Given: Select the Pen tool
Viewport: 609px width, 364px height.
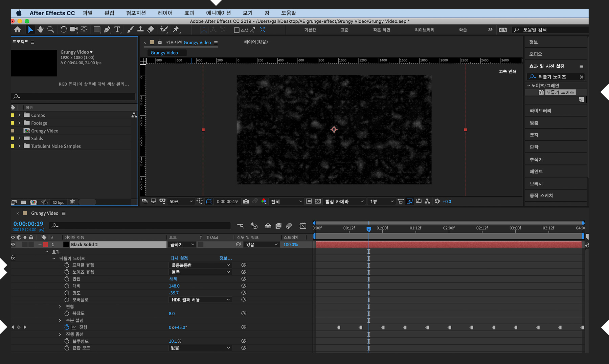Looking at the screenshot, I should (107, 30).
